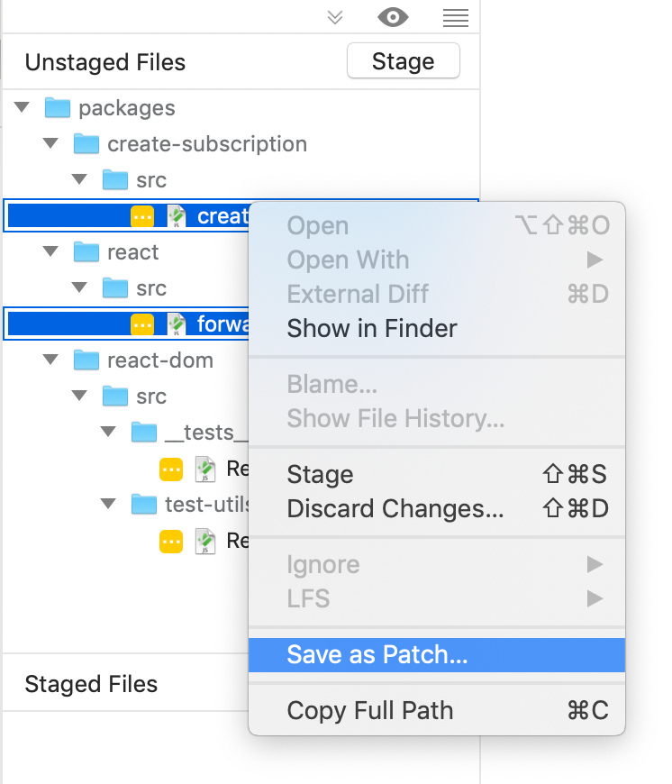
Task: Collapse the packages folder tree
Action: [22, 107]
